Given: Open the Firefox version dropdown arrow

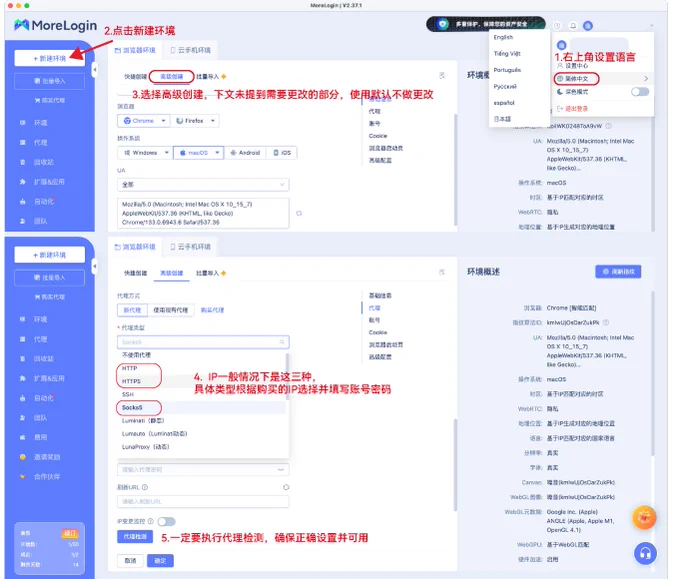Looking at the screenshot, I should pos(213,121).
